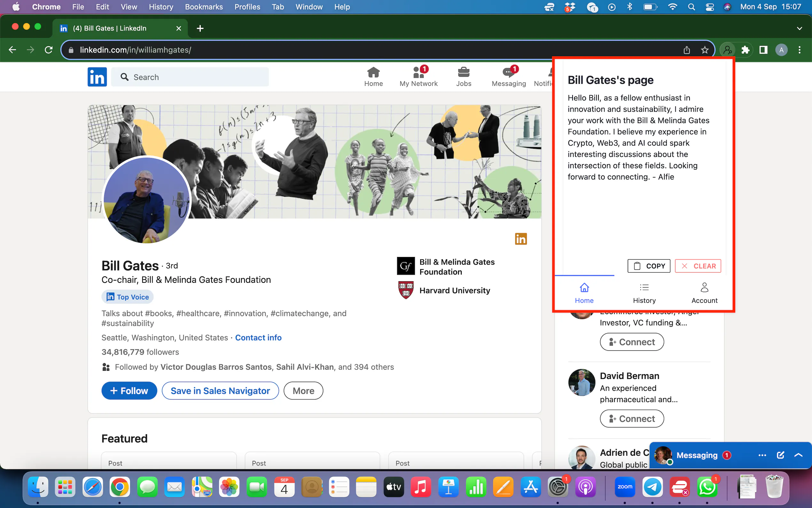Follow Bill Gates with the Follow button
812x508 pixels.
[x=129, y=391]
